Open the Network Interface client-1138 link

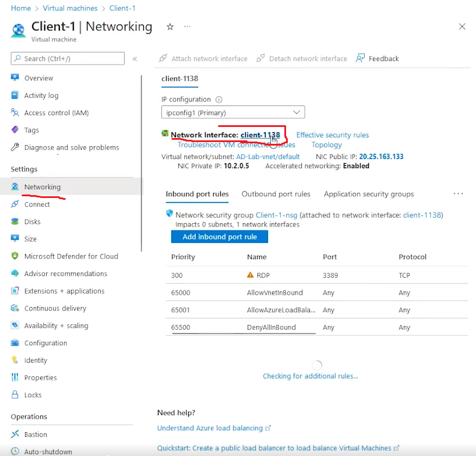pos(260,135)
